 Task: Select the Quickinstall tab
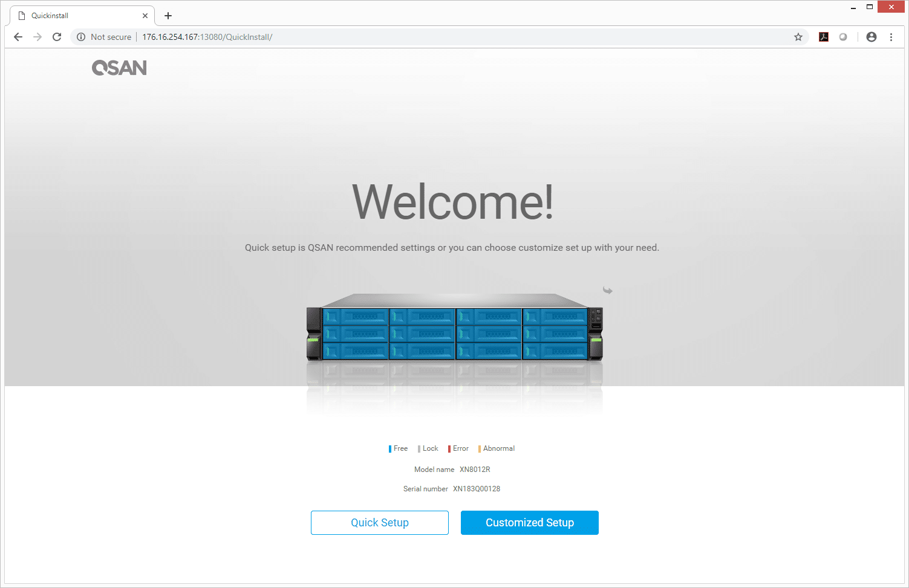click(82, 16)
